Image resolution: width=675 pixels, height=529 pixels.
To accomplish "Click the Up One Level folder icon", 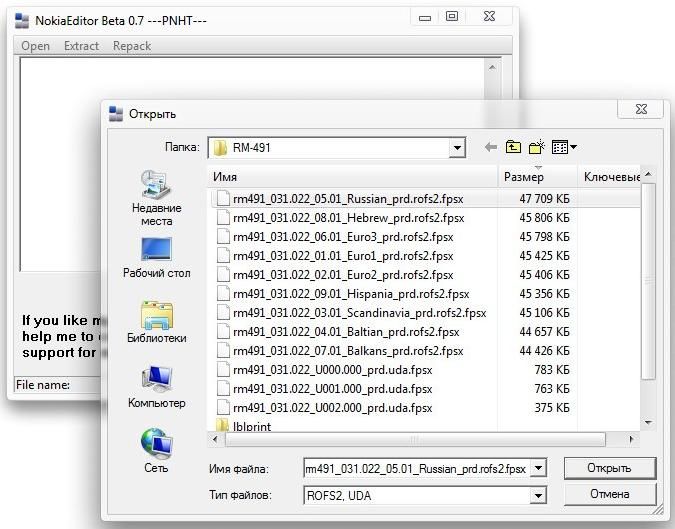I will [513, 147].
